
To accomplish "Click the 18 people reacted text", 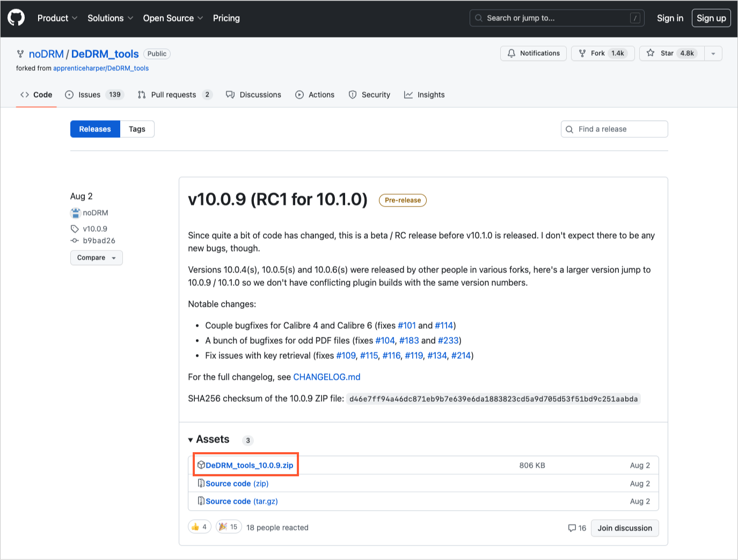I will (x=277, y=528).
